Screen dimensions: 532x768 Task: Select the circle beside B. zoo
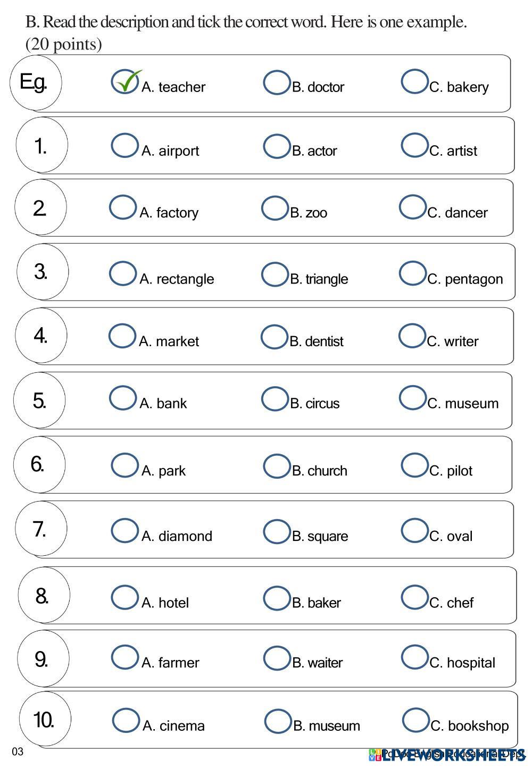coord(275,208)
